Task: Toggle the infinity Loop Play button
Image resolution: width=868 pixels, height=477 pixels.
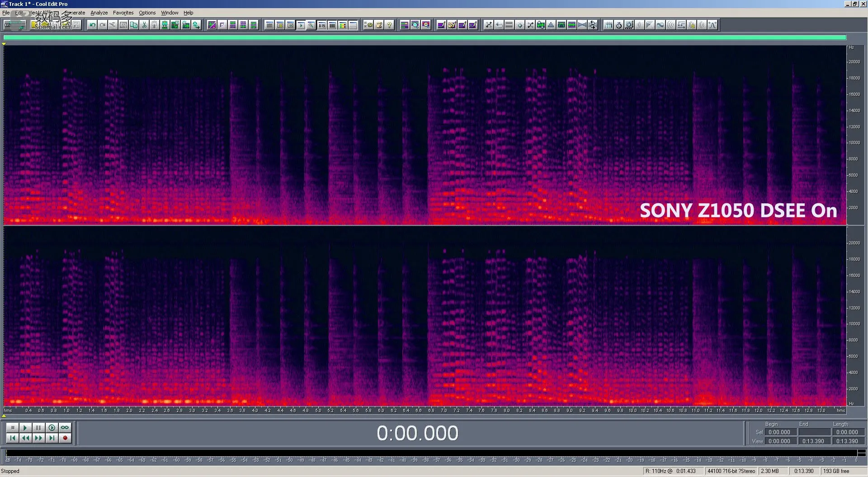Action: point(65,427)
